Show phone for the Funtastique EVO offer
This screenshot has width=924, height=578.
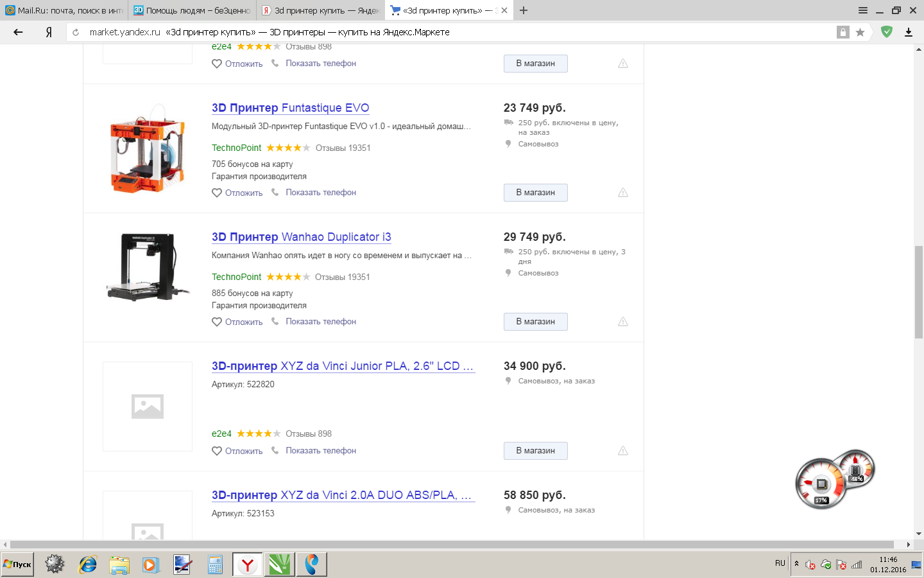(x=314, y=193)
